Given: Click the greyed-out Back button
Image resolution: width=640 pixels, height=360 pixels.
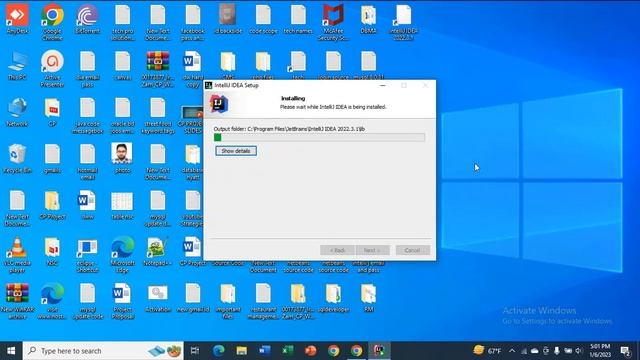Looking at the screenshot, I should [337, 250].
